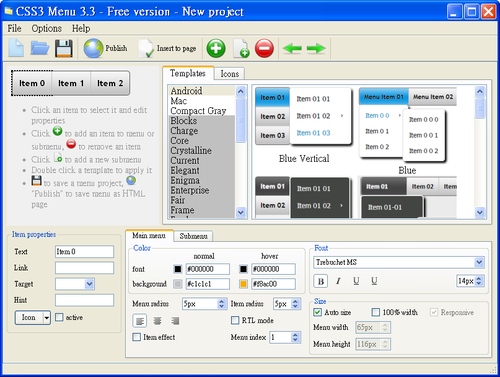Click the Publish globe icon
This screenshot has width=500, height=377.
click(x=93, y=48)
